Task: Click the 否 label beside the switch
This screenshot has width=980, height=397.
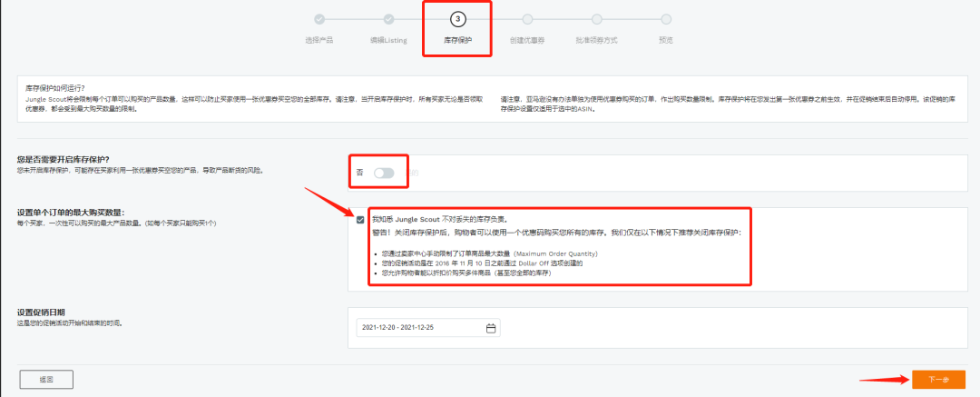Action: coord(359,173)
